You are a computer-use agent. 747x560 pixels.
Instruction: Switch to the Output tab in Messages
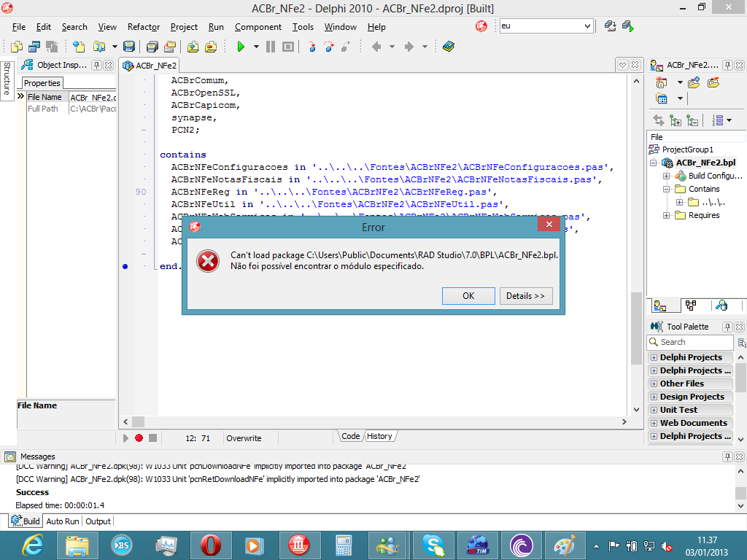[x=98, y=521]
